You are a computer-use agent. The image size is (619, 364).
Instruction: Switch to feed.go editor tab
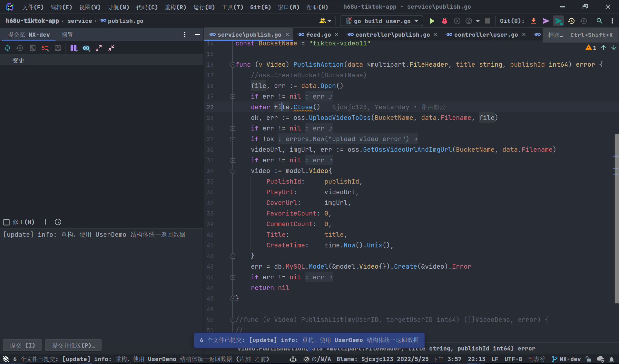pos(318,34)
